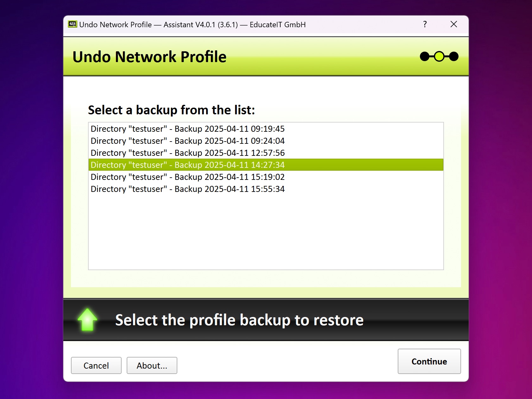Click the 'Select the profile backup to restore' banner

click(x=239, y=320)
